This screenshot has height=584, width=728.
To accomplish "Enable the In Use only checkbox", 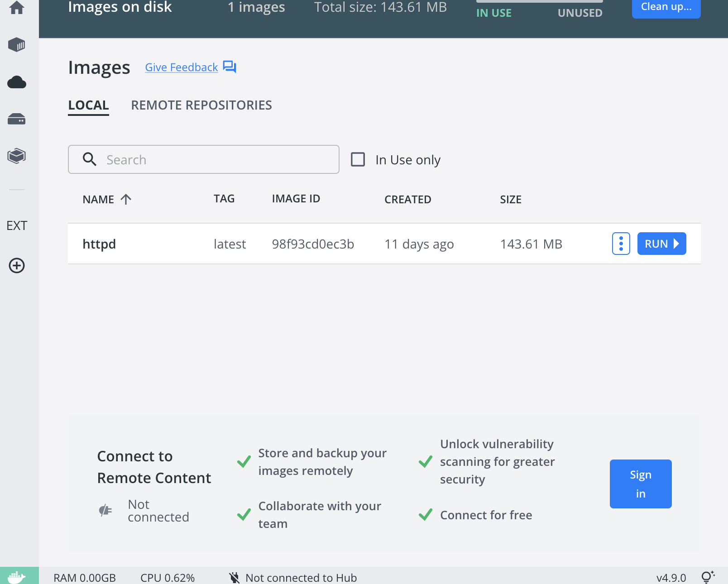I will [x=358, y=159].
